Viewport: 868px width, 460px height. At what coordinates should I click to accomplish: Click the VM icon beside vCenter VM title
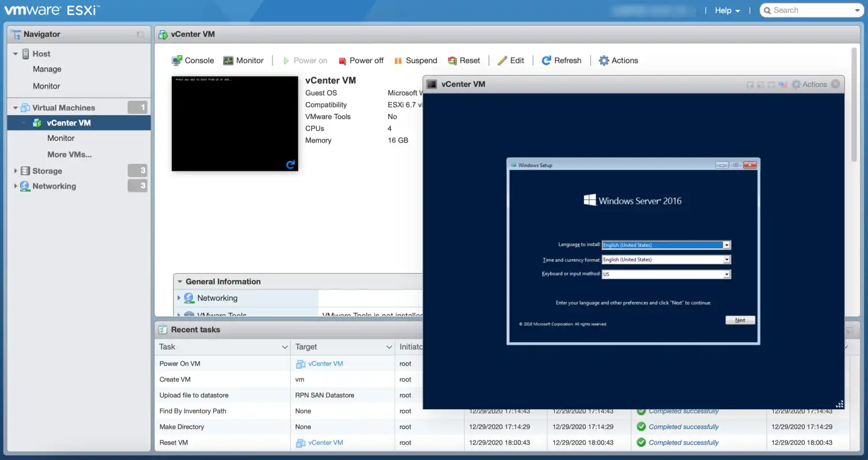coord(163,34)
